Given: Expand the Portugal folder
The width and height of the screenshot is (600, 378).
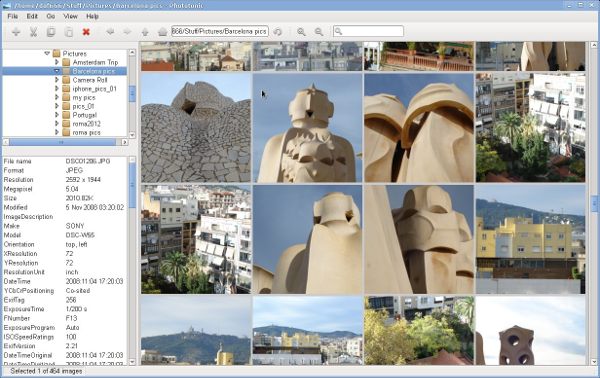Looking at the screenshot, I should coord(57,115).
